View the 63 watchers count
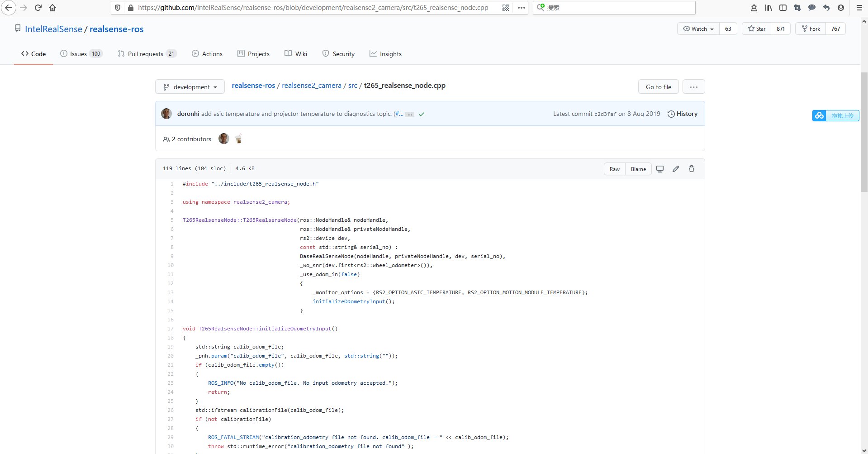The height and width of the screenshot is (454, 868). coord(728,29)
